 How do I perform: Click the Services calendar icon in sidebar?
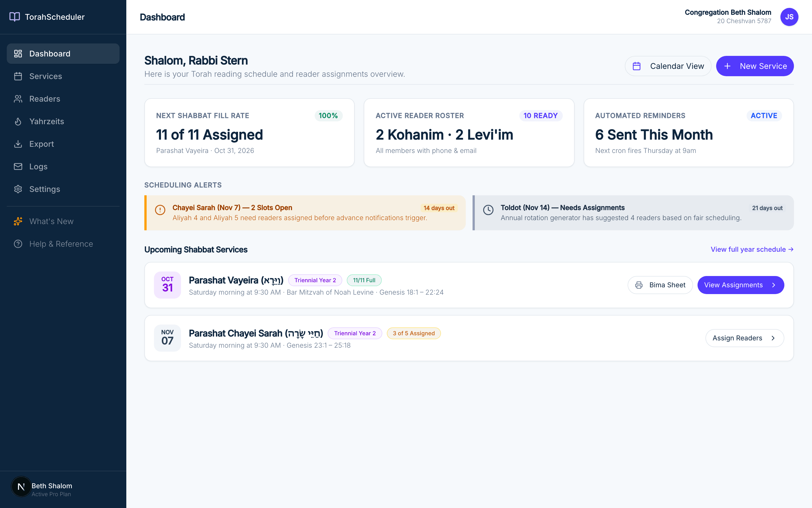[18, 76]
